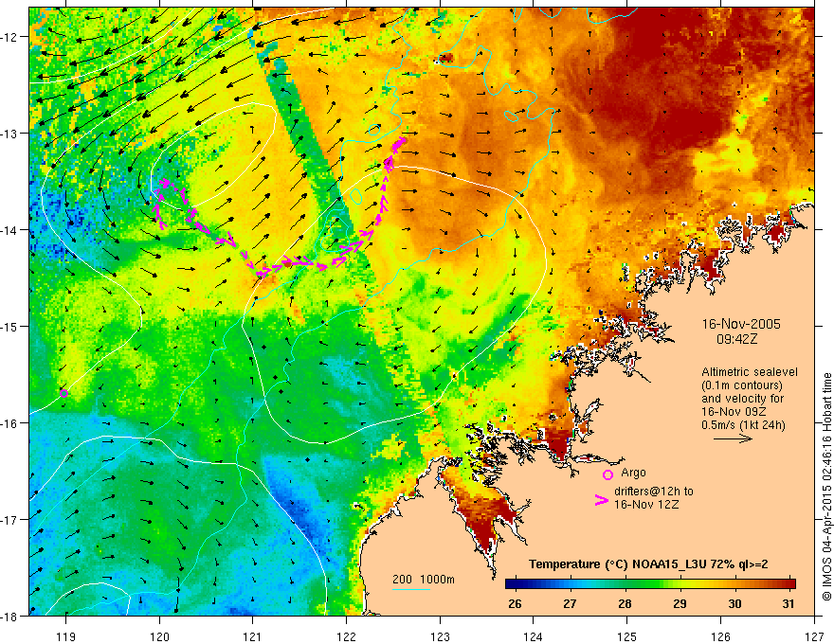
Task: Click the 'Argo' legend label
Action: pyautogui.click(x=633, y=473)
